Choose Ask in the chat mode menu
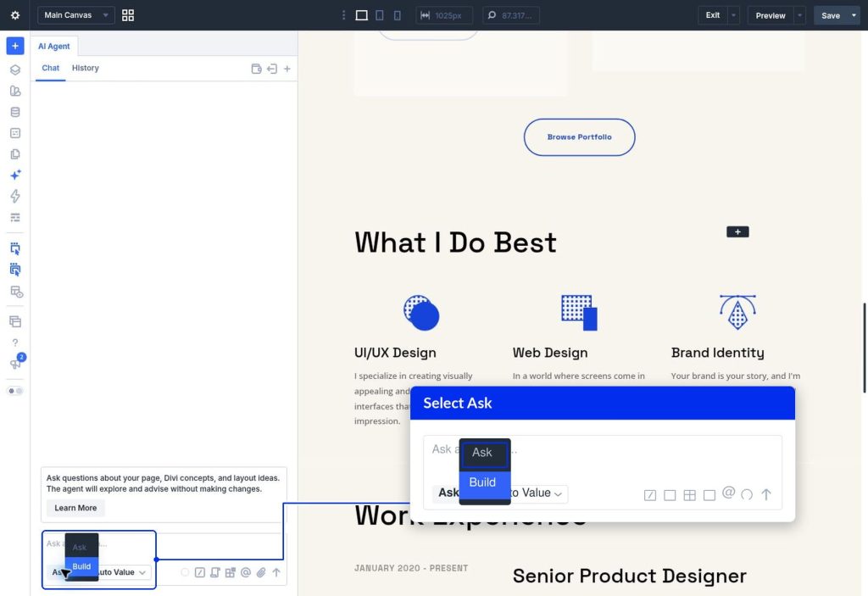This screenshot has width=868, height=596. pos(81,547)
